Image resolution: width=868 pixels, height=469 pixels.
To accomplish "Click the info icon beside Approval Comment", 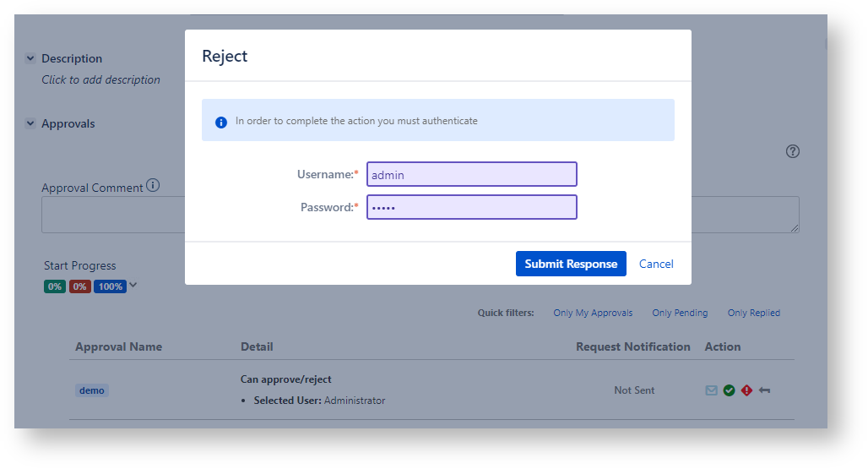I will (x=153, y=186).
